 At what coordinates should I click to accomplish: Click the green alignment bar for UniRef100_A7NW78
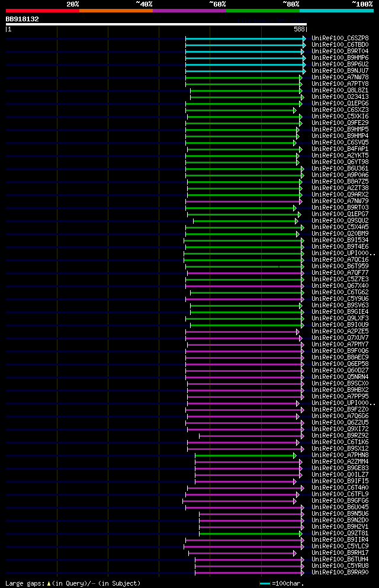click(x=243, y=78)
